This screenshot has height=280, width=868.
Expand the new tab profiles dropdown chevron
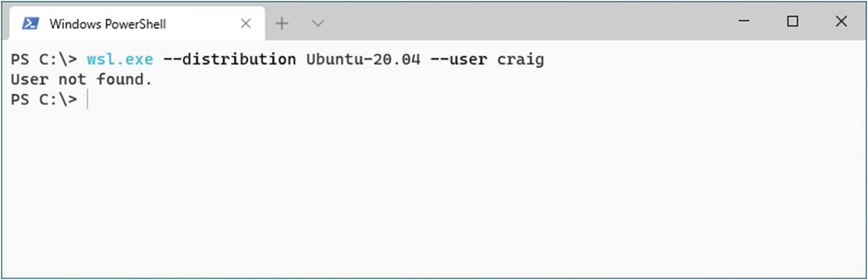pyautogui.click(x=318, y=23)
